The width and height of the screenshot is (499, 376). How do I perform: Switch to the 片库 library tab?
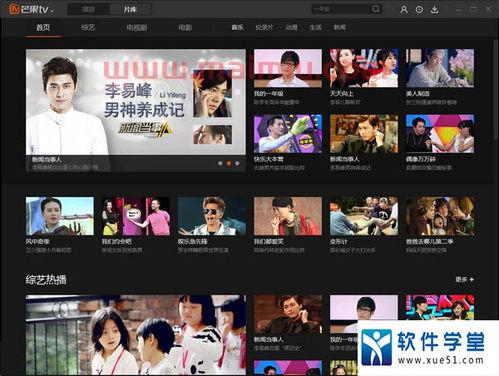(x=130, y=9)
